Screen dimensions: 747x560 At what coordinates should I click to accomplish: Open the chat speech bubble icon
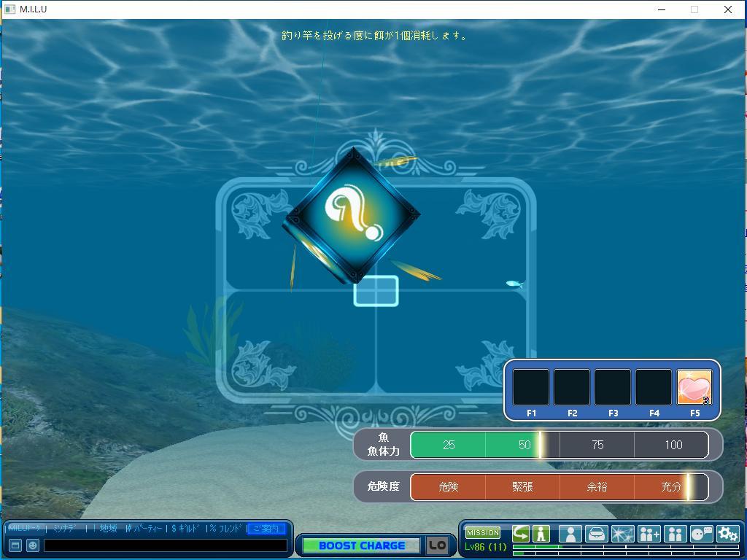coord(701,534)
